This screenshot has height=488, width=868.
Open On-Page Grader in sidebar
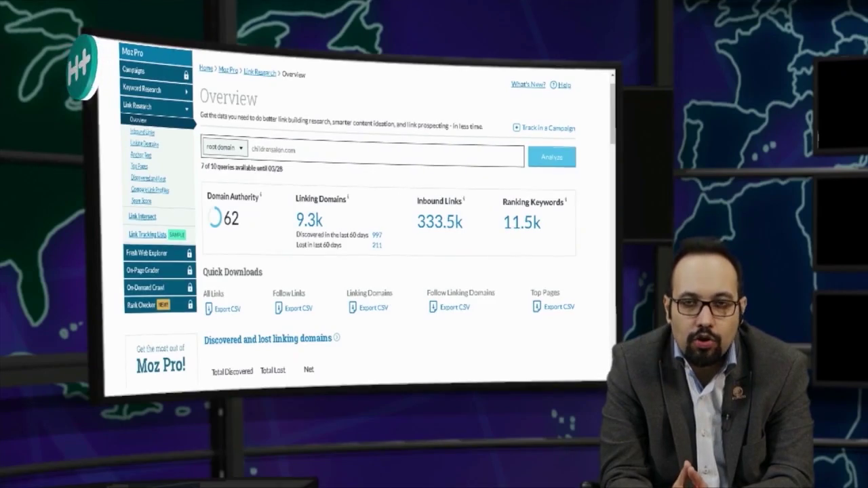pyautogui.click(x=159, y=270)
